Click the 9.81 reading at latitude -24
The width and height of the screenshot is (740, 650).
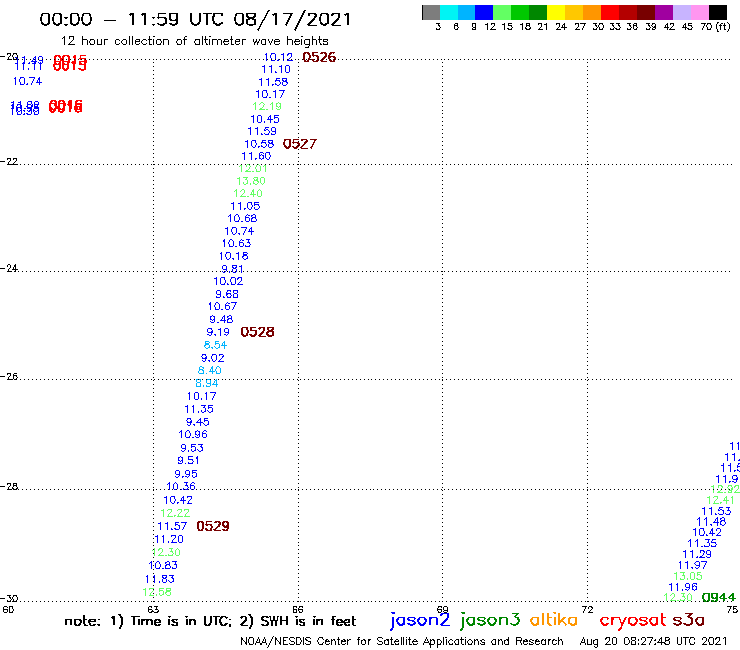click(232, 269)
